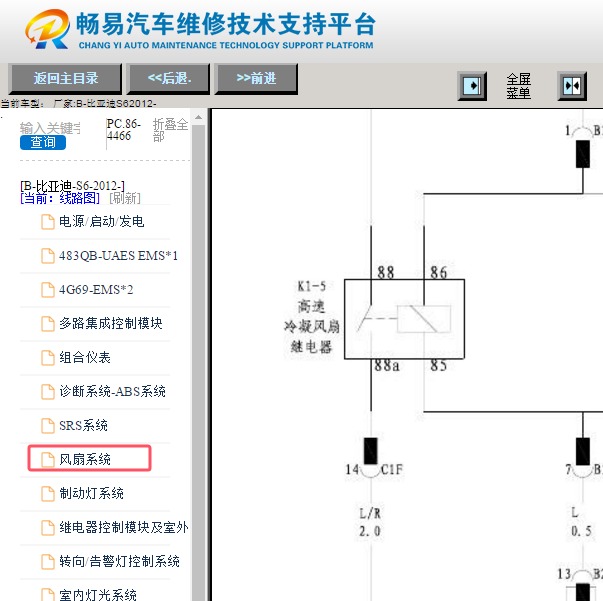Screen dimensions: 603x601
Task: Click the B-比亚迪-S6-2012- vehicle label
Action: tap(72, 186)
